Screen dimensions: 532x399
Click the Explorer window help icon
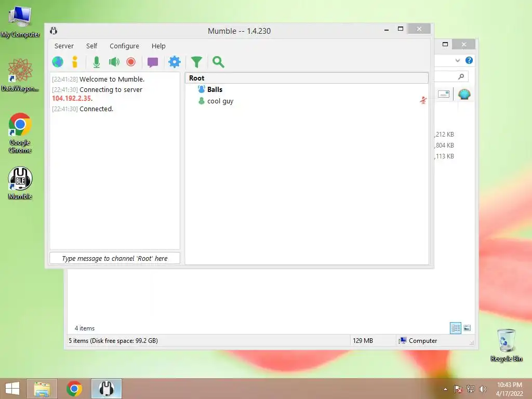tap(469, 60)
